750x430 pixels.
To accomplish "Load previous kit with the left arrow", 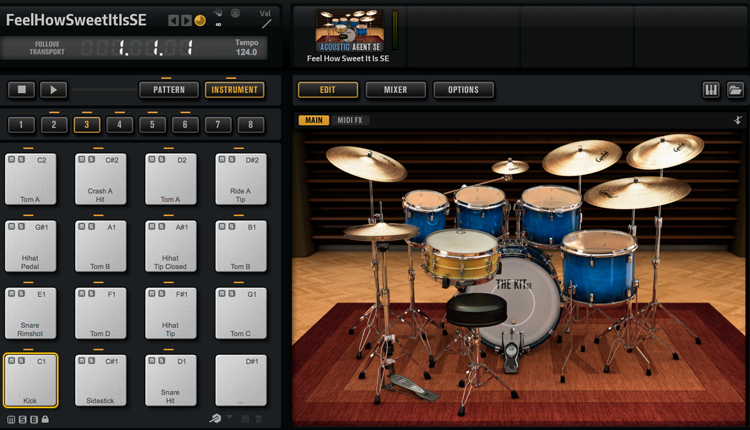I will click(x=173, y=21).
